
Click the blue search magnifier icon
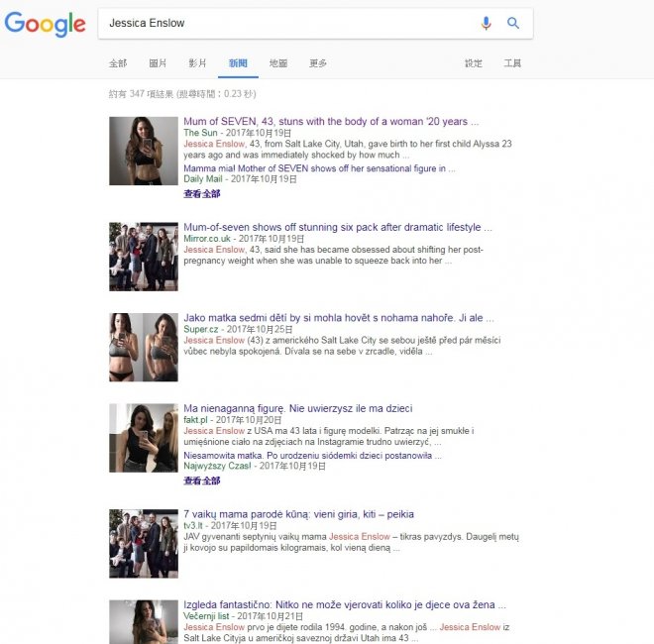[x=513, y=23]
